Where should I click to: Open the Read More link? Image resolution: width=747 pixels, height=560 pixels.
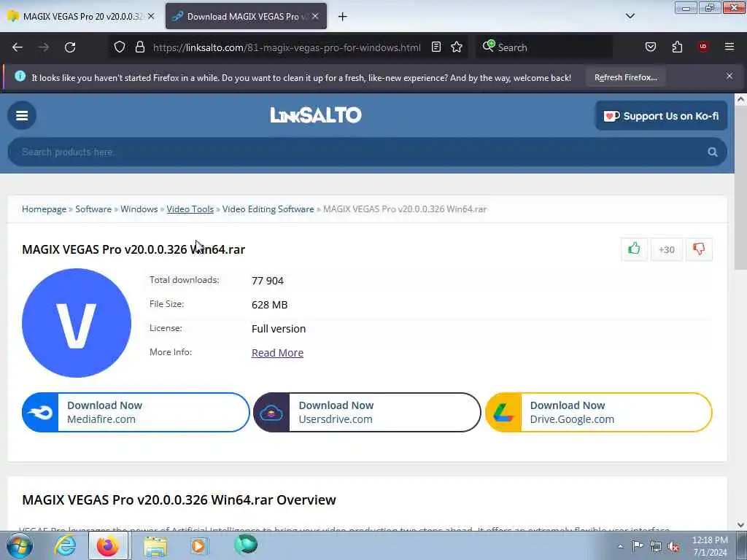tap(277, 353)
